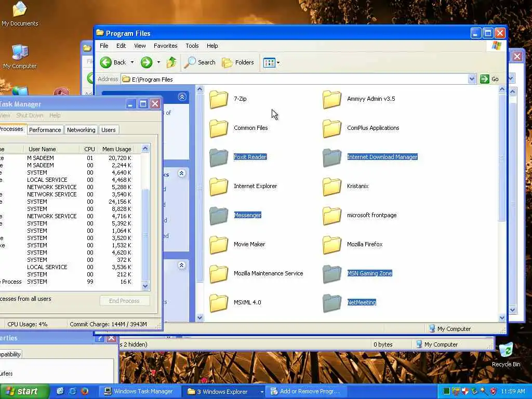
Task: Open the Search pane in Explorer
Action: [200, 62]
